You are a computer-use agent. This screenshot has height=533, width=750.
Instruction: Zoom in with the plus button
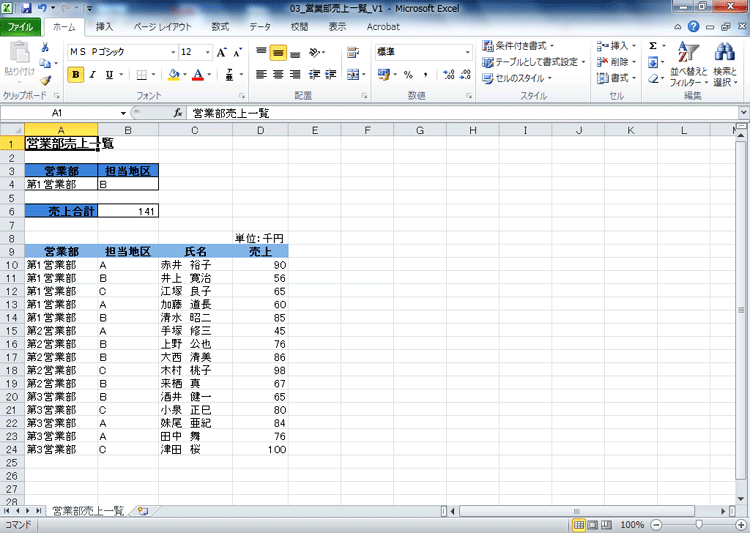pos(742,525)
